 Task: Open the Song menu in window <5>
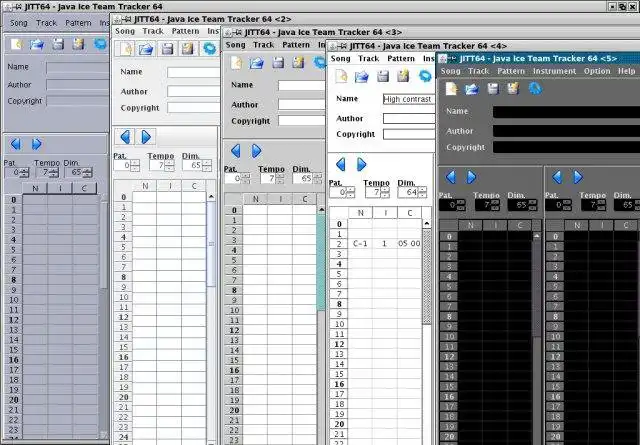click(450, 71)
